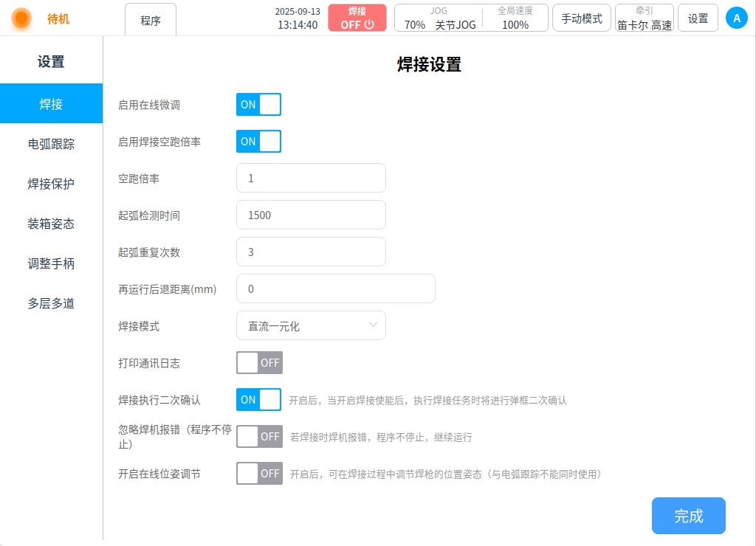Expand the welding mode dropdown
The height and width of the screenshot is (546, 756).
311,325
